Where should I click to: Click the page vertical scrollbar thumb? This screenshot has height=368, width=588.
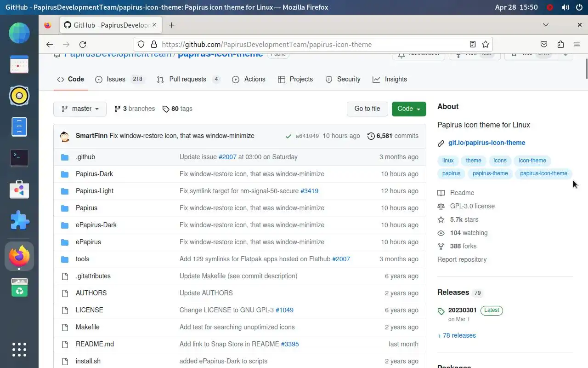point(586,69)
